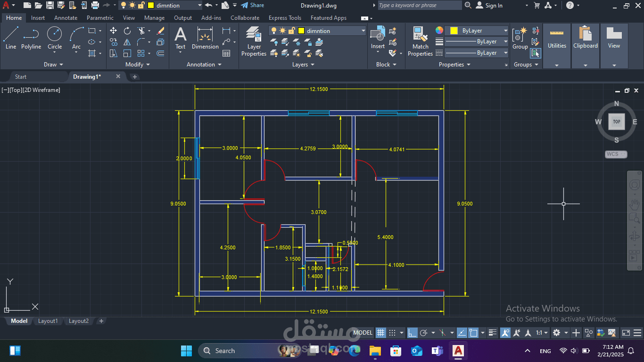The height and width of the screenshot is (362, 644).
Task: Open the ByLayer object color dropdown
Action: [x=477, y=31]
